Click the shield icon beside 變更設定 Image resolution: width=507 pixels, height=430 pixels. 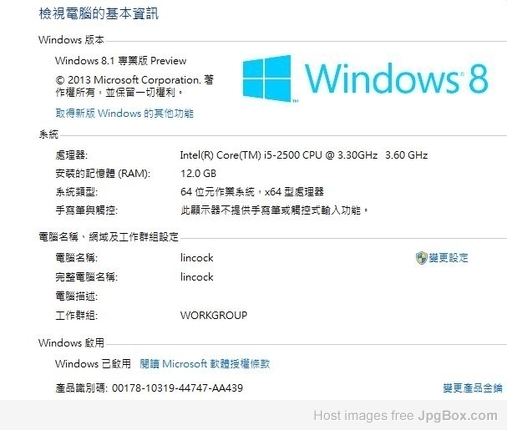click(421, 258)
